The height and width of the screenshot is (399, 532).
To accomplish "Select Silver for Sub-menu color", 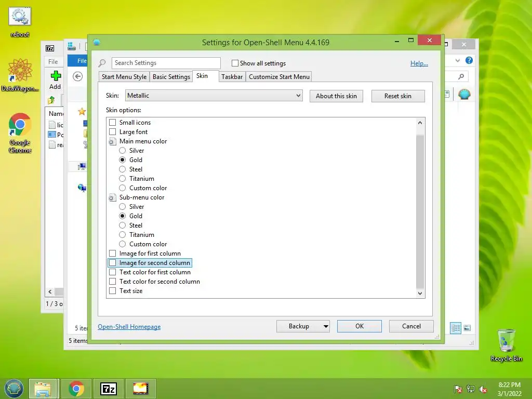I will pyautogui.click(x=123, y=207).
